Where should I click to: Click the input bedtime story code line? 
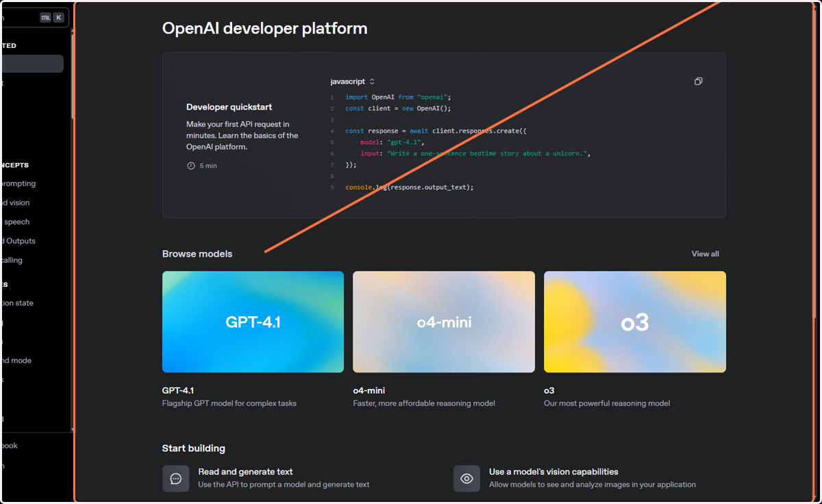[475, 153]
